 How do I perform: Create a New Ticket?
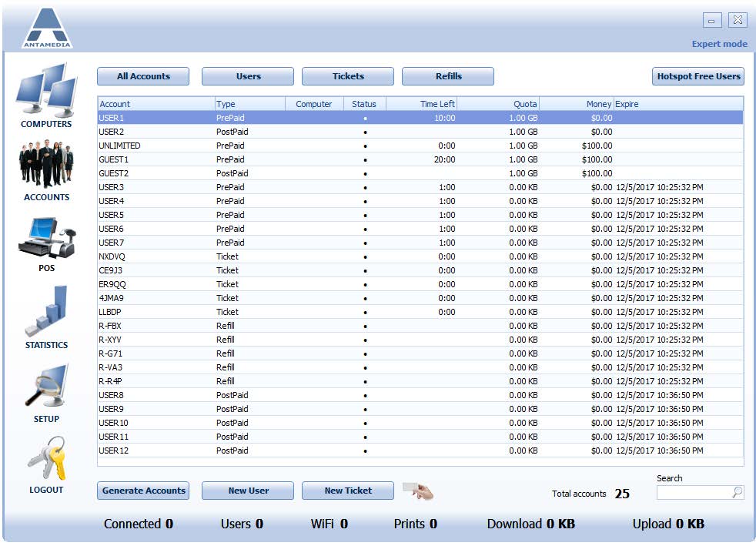[x=348, y=491]
